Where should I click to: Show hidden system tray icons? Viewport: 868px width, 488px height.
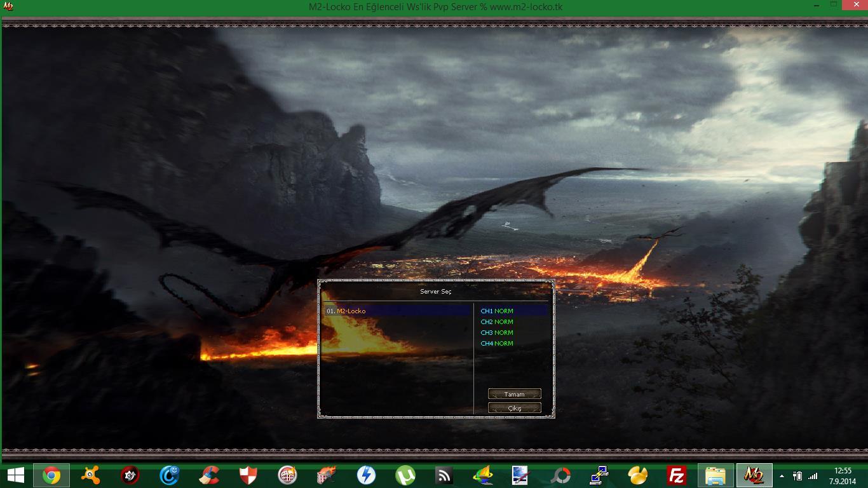click(x=782, y=476)
